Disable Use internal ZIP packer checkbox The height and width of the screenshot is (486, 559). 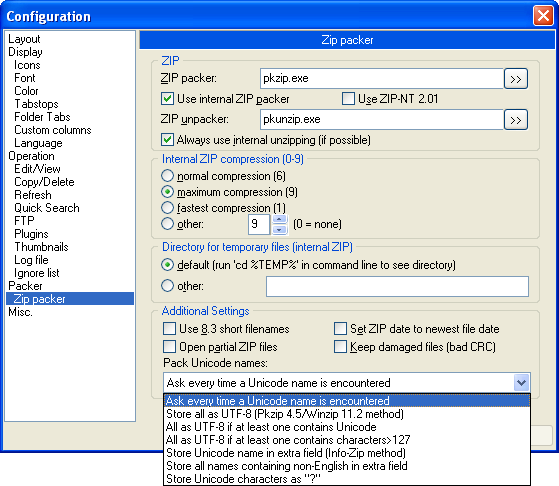168,99
